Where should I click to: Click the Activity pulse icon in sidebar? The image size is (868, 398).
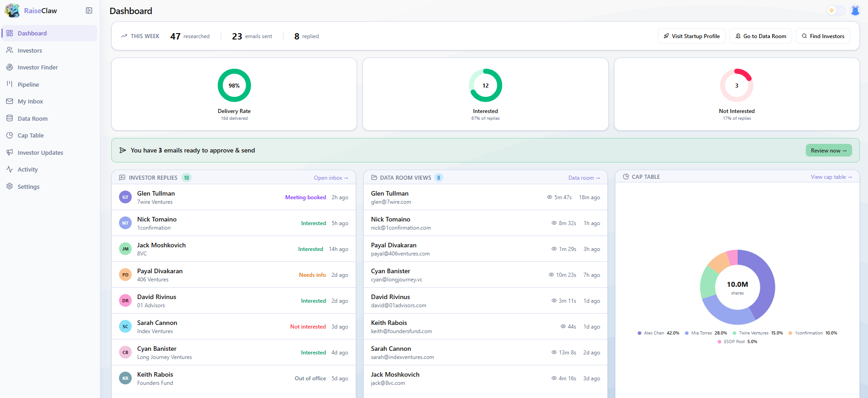pos(10,169)
